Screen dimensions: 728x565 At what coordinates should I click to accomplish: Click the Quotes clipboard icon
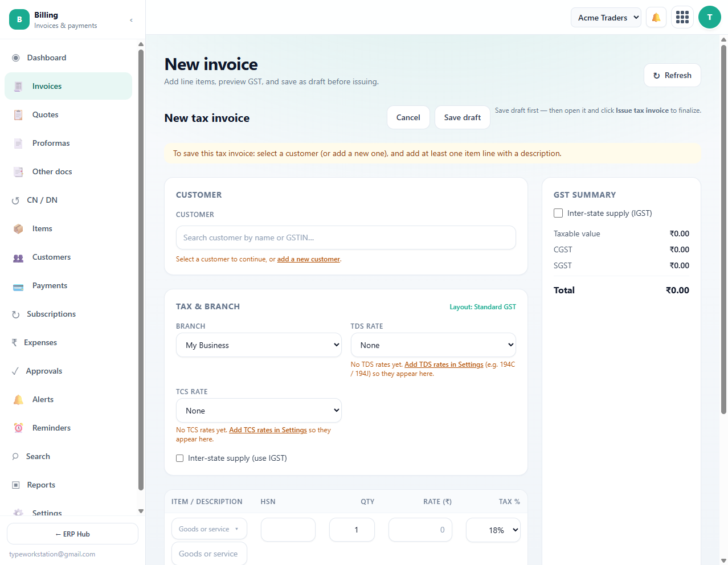click(18, 115)
